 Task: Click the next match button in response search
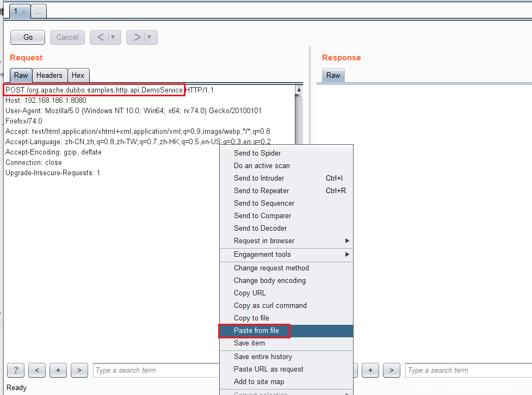(x=391, y=371)
